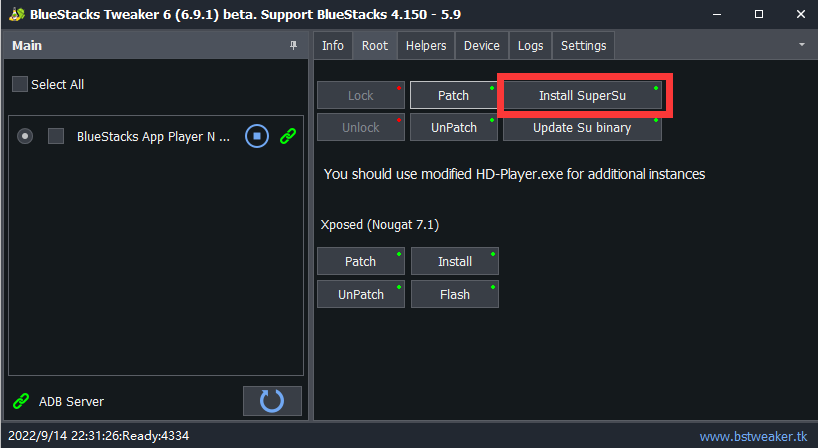
Task: Check the BlueStacks App Player instance checkbox
Action: pos(56,136)
